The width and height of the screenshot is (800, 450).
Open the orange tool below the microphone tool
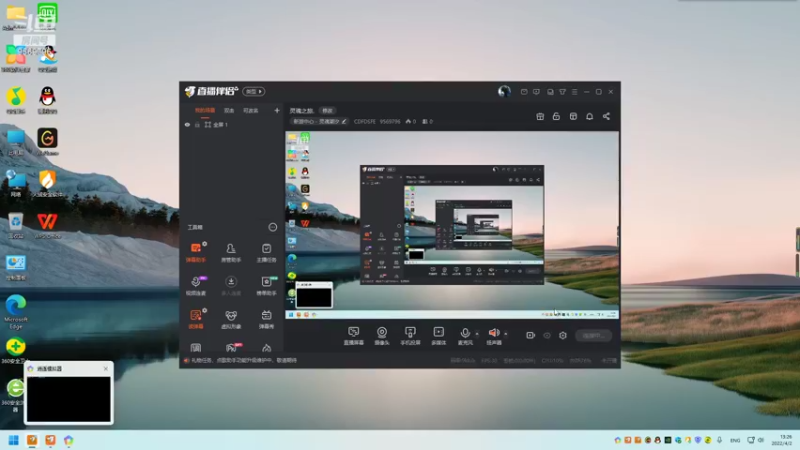click(196, 319)
